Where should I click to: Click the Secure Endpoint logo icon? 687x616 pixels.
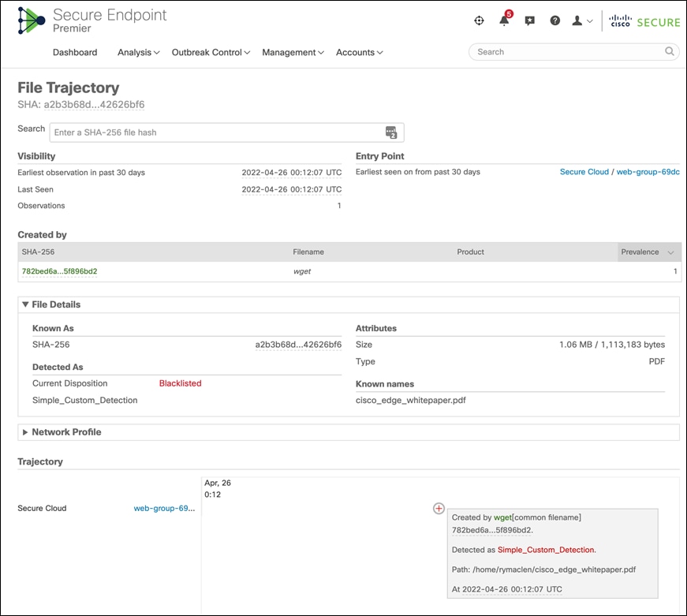(x=32, y=21)
